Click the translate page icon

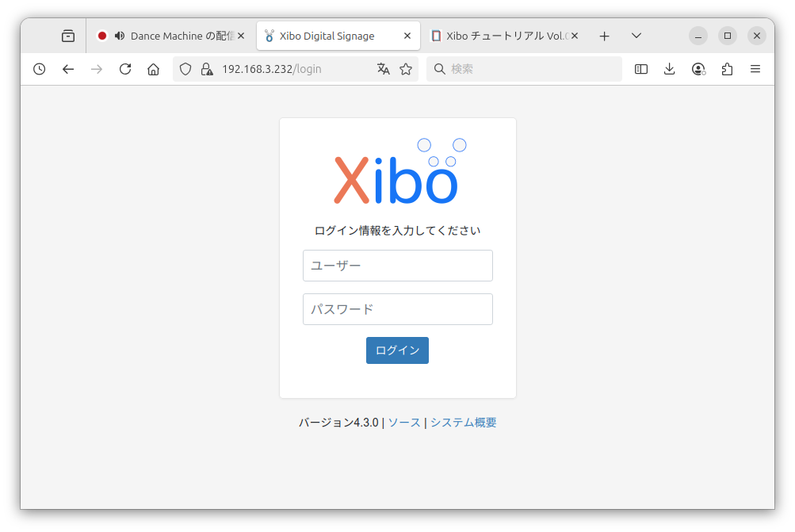coord(384,69)
